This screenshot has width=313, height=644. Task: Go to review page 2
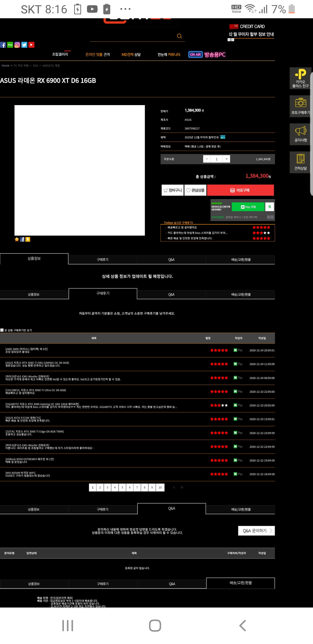click(x=100, y=487)
